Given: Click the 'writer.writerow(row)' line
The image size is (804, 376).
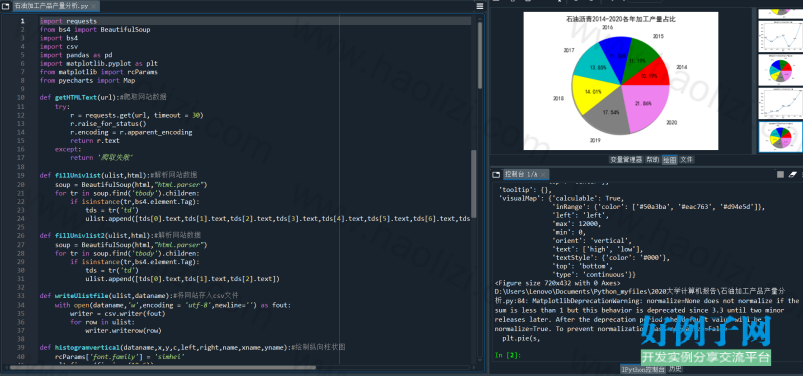Looking at the screenshot, I should pyautogui.click(x=124, y=331).
